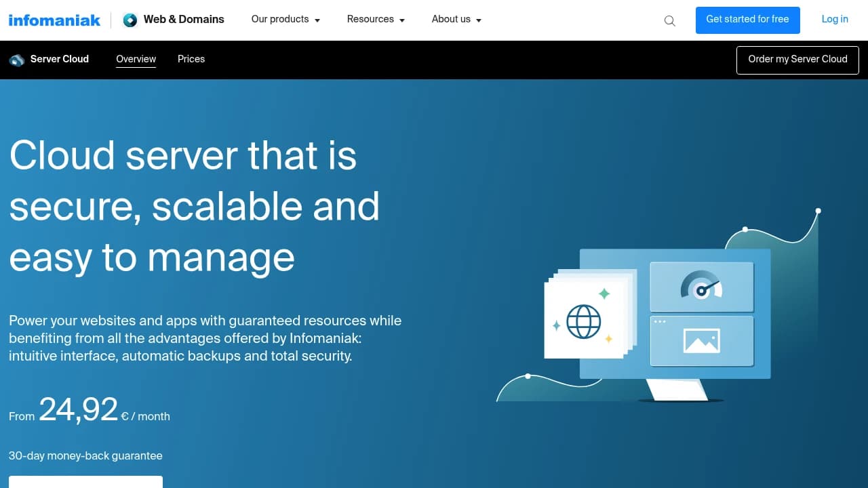Expand the Our products dropdown
The image size is (868, 488).
pyautogui.click(x=285, y=20)
